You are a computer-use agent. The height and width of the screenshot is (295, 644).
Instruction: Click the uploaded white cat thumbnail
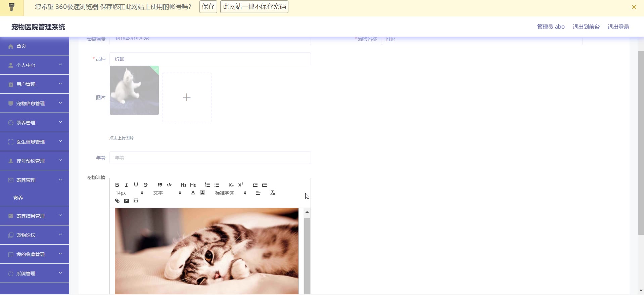[134, 90]
